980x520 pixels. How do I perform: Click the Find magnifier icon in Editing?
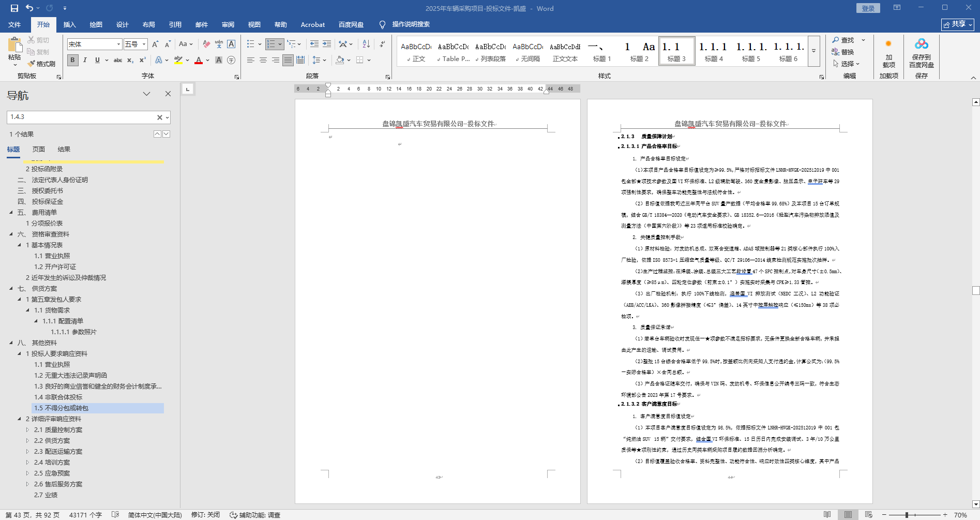(x=836, y=40)
